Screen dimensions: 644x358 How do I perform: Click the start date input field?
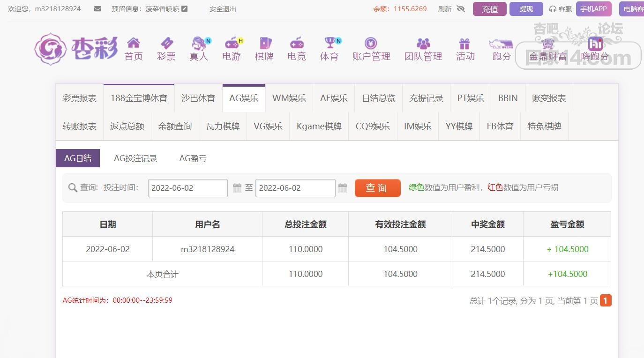coord(187,188)
